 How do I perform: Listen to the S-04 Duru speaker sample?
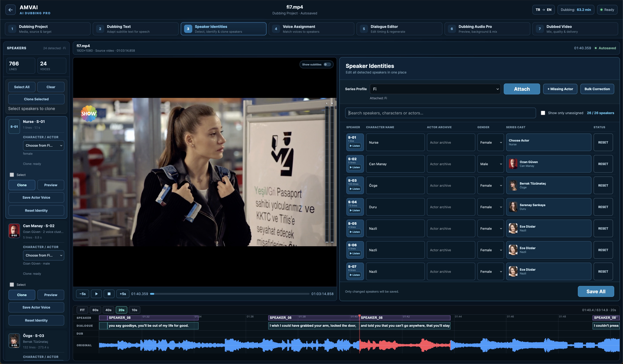click(355, 210)
